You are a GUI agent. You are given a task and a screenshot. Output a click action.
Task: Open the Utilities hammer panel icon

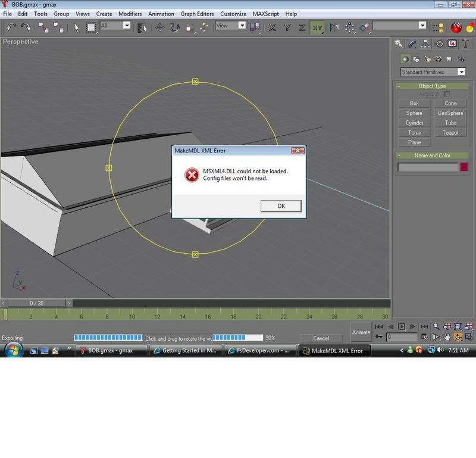[465, 43]
